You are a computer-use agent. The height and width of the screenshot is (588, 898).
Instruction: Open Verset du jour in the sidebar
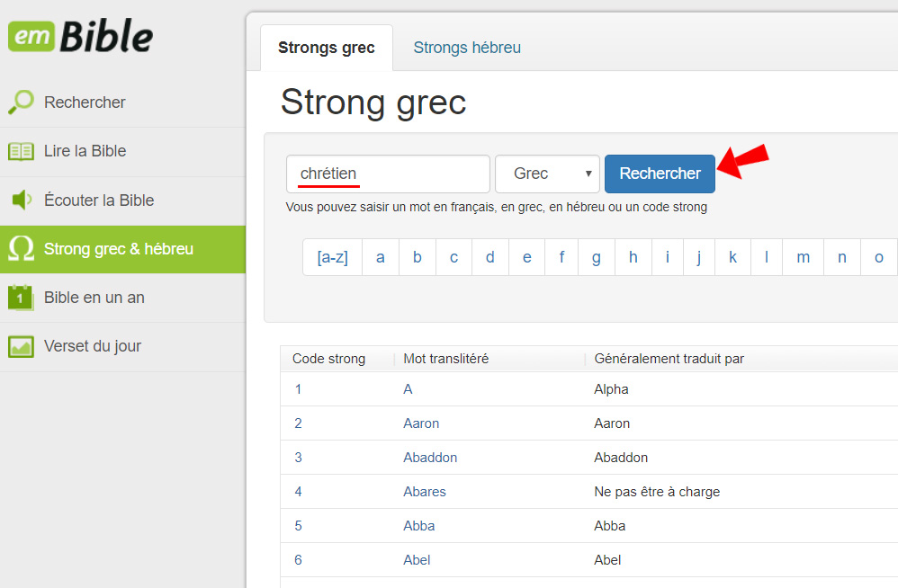(x=92, y=346)
